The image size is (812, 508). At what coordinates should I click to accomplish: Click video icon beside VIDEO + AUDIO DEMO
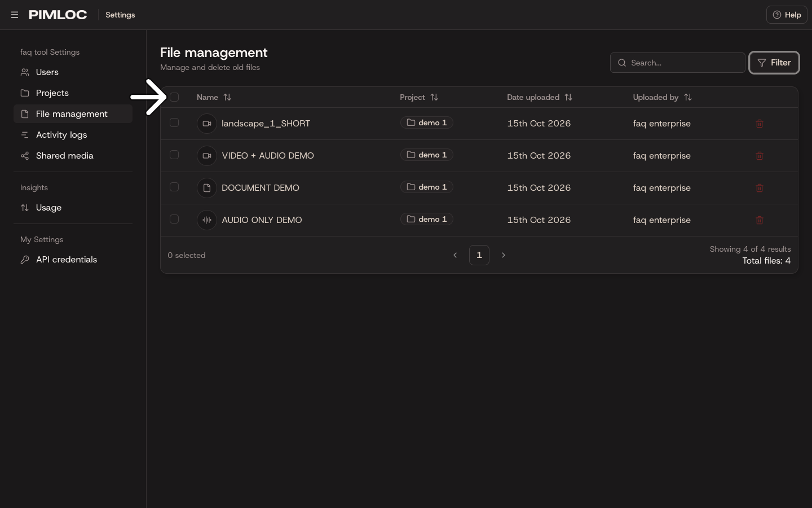pyautogui.click(x=207, y=156)
